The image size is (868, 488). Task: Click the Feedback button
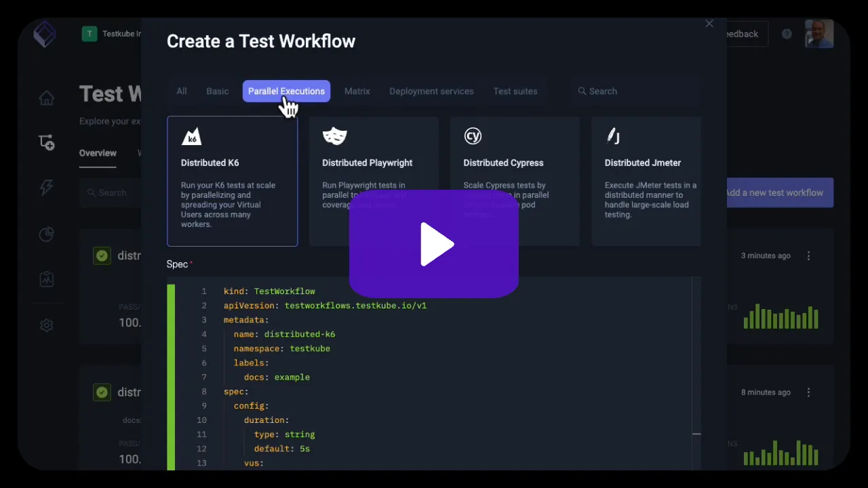coord(746,34)
